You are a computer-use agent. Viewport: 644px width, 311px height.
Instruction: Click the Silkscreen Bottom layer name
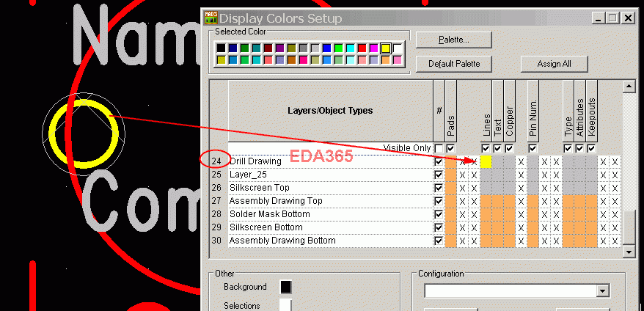(x=266, y=227)
